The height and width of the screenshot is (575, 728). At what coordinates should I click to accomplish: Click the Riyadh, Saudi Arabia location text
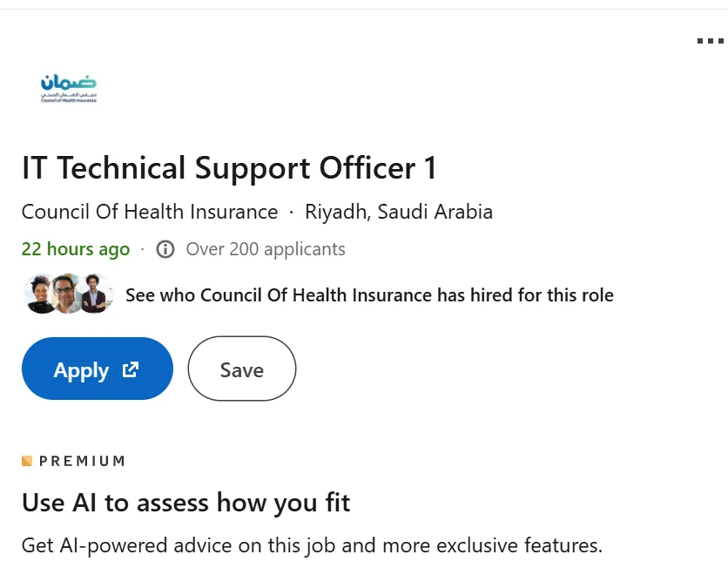pyautogui.click(x=399, y=212)
